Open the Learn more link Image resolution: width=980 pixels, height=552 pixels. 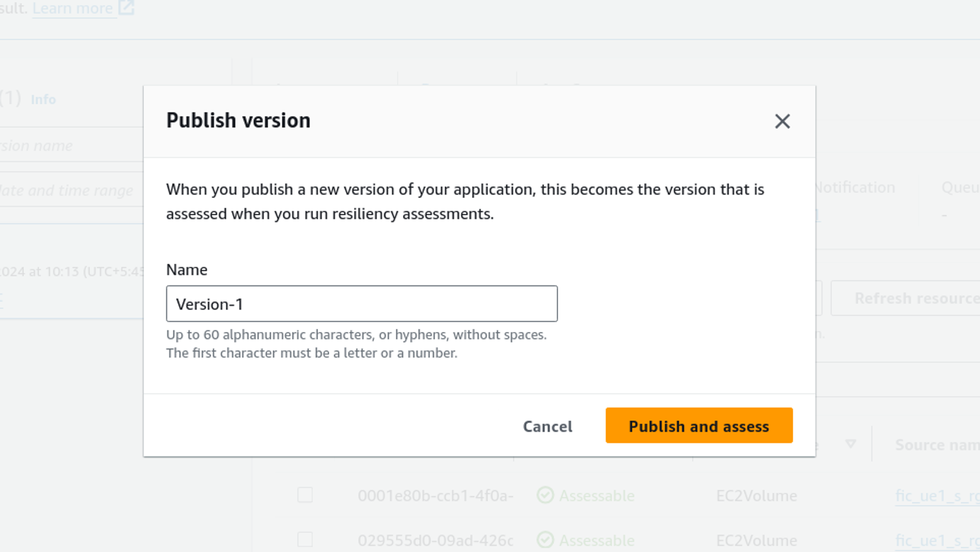point(73,8)
